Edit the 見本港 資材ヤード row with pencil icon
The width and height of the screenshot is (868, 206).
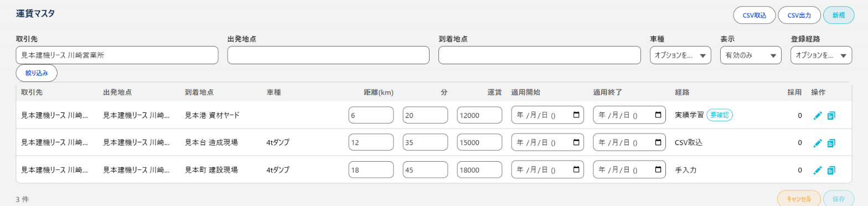[818, 116]
